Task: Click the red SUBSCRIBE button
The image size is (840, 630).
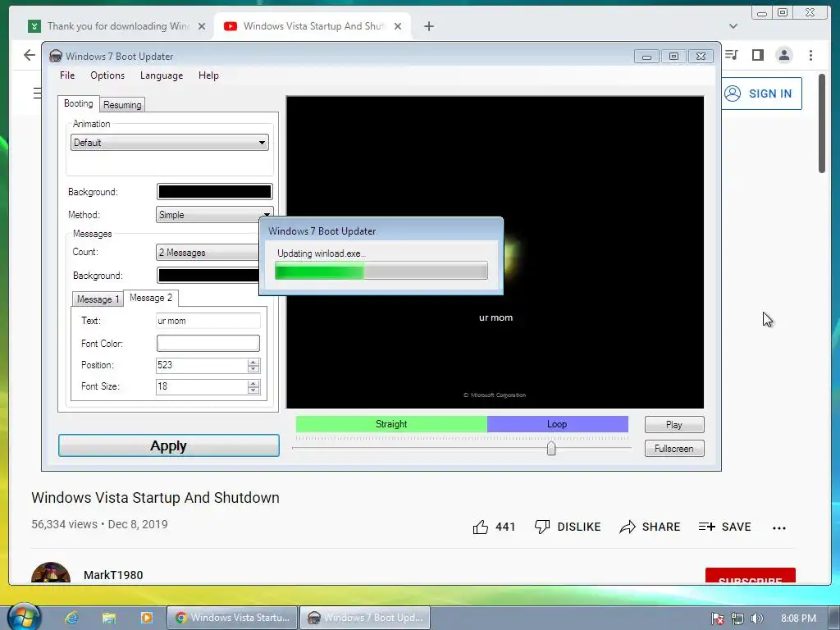Action: click(750, 575)
